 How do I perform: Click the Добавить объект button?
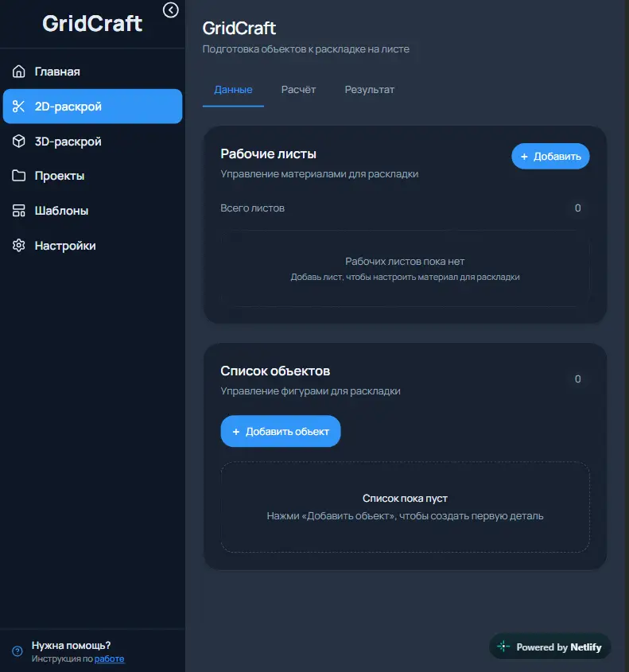tap(281, 431)
